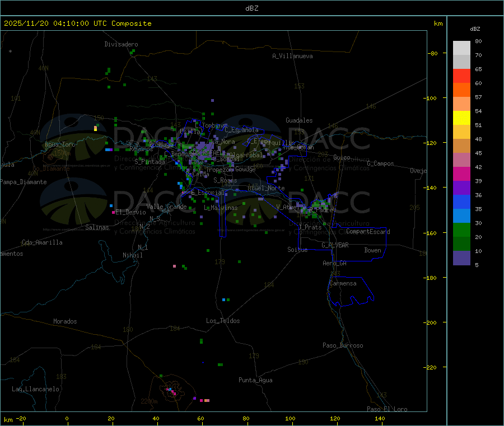
Task: Select the bright green 20-30 dBZ swatch
Action: click(461, 230)
